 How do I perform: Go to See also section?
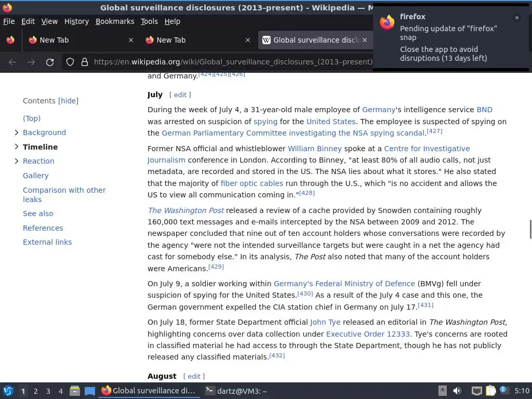(38, 214)
